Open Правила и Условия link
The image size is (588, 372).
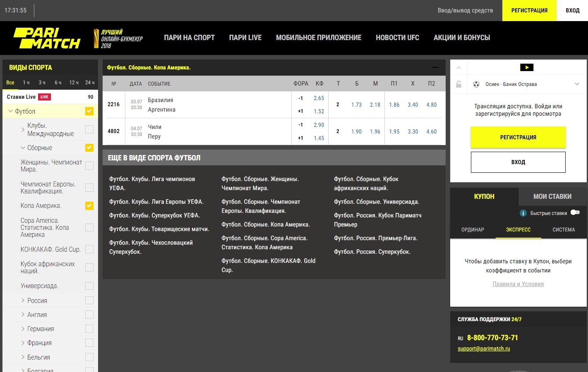[518, 284]
